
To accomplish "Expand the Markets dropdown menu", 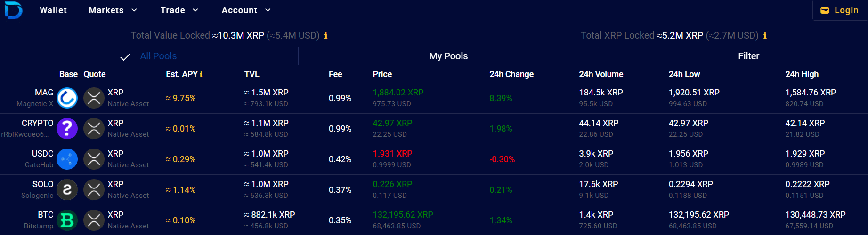I will 113,10.
